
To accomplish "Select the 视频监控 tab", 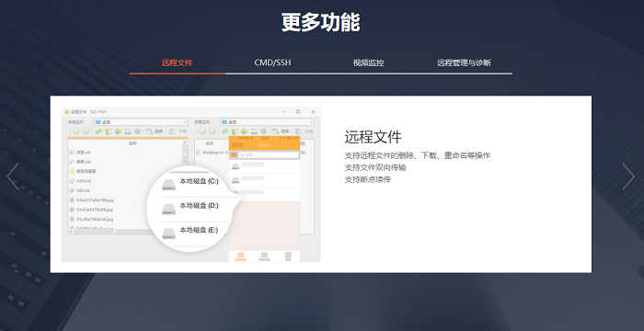I will tap(368, 63).
